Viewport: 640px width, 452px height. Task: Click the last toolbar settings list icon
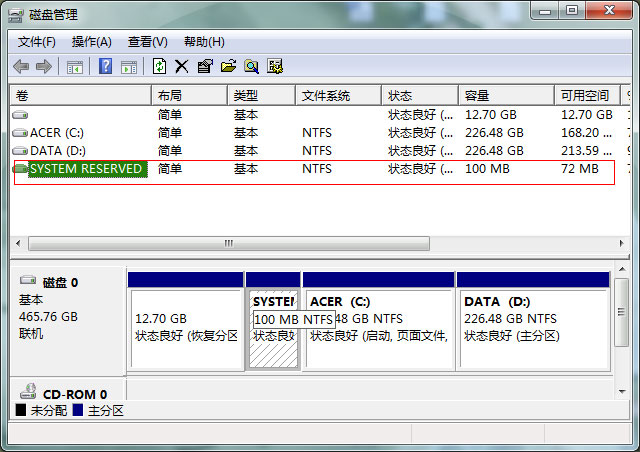[x=275, y=67]
